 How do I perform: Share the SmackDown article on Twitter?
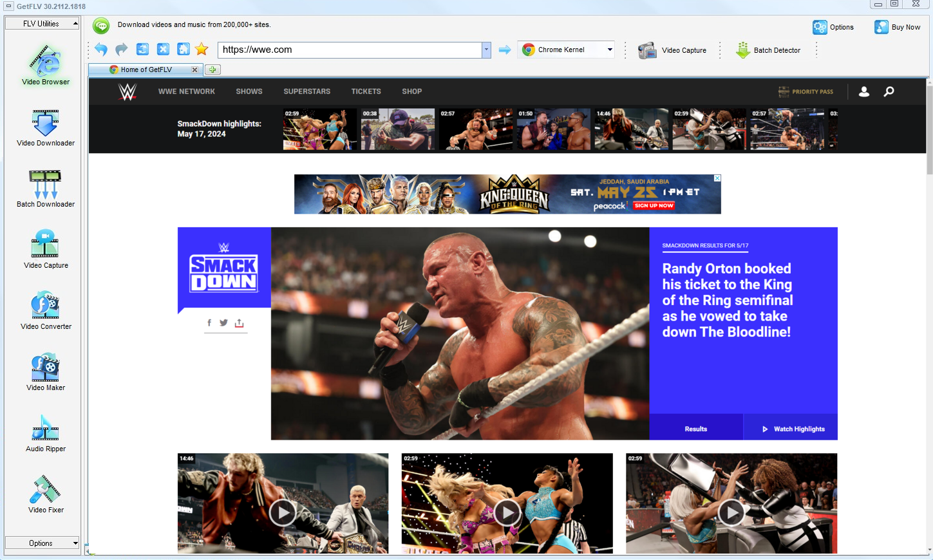tap(223, 323)
